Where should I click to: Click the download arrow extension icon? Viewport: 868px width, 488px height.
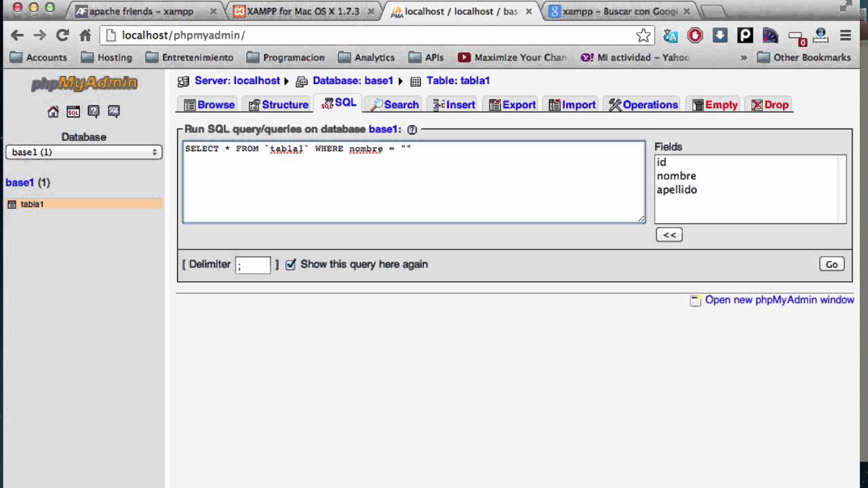(720, 35)
